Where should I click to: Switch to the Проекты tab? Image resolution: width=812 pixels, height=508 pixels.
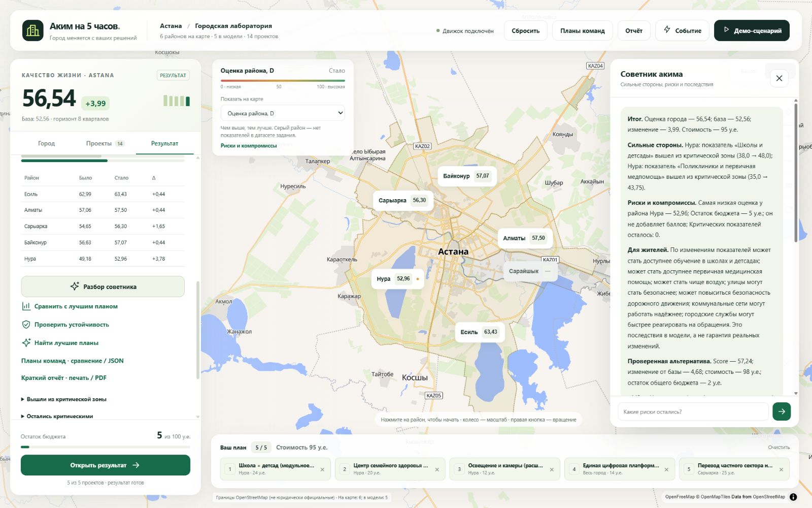(x=105, y=143)
